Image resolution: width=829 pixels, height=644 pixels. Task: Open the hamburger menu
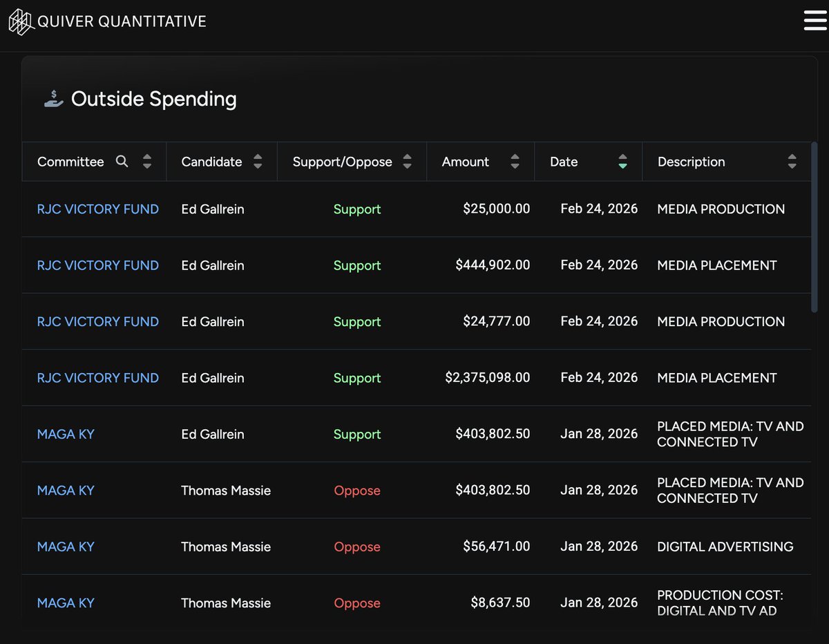click(x=816, y=21)
